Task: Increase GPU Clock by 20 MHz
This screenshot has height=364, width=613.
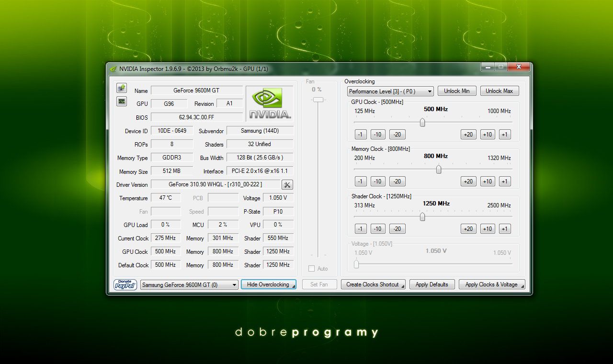Action: pyautogui.click(x=468, y=135)
